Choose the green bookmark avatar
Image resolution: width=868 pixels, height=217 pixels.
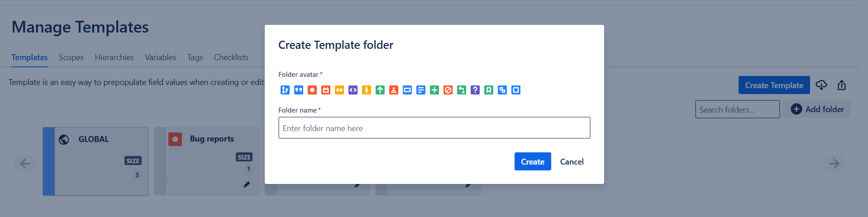tap(489, 90)
